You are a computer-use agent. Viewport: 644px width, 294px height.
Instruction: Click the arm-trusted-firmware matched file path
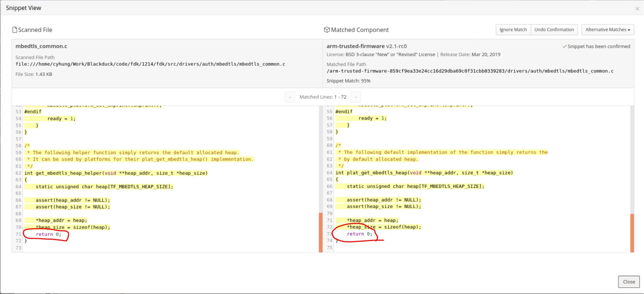click(x=469, y=71)
